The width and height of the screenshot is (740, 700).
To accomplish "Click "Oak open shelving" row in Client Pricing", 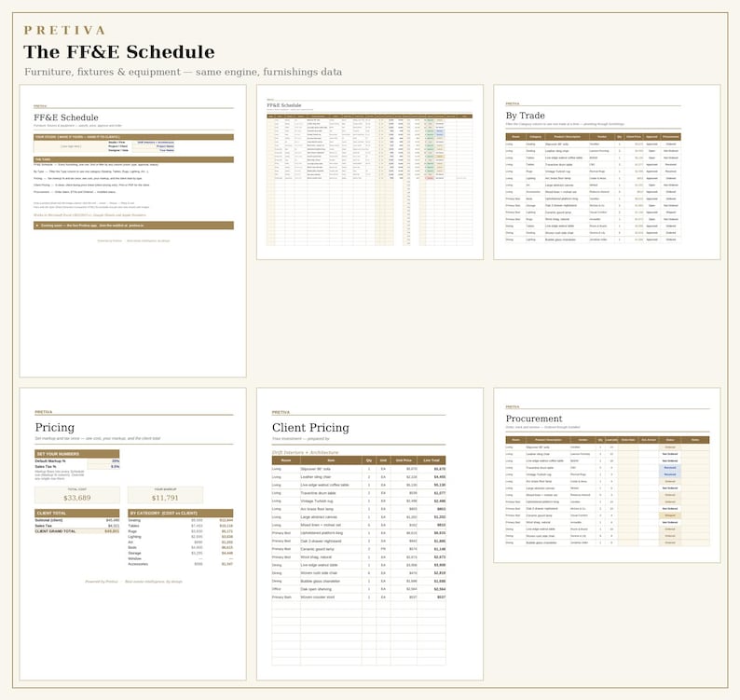I will 359,589.
